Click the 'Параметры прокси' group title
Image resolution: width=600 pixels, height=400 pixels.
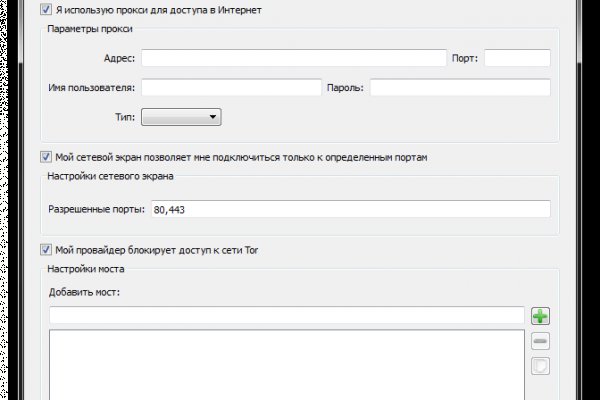point(89,29)
